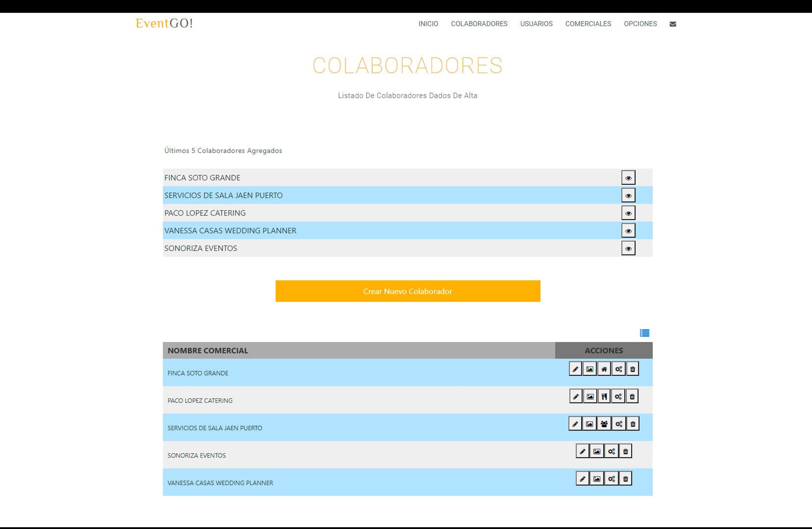Edit FINCA SOTO GRANDE with pencil icon
The height and width of the screenshot is (529, 812).
tap(575, 369)
